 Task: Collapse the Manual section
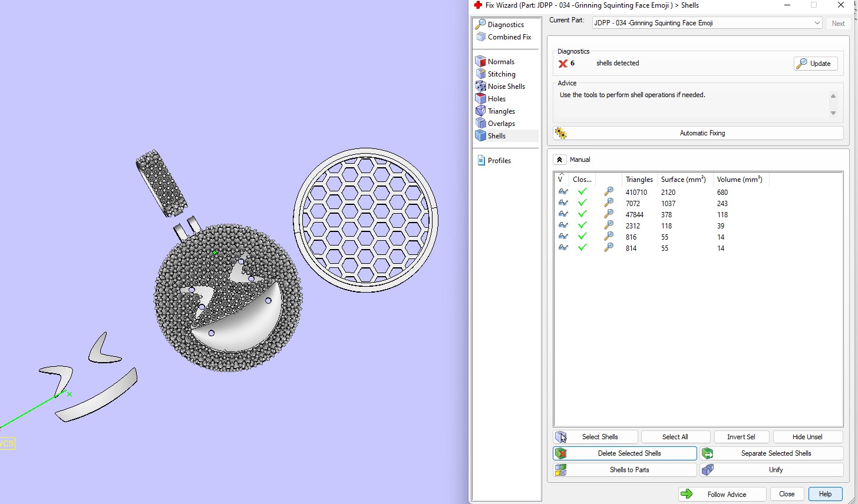pyautogui.click(x=560, y=160)
